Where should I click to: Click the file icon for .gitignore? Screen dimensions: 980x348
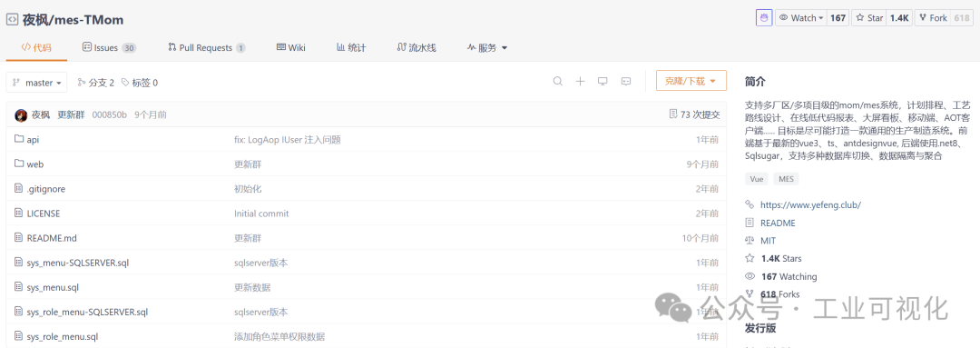[18, 188]
